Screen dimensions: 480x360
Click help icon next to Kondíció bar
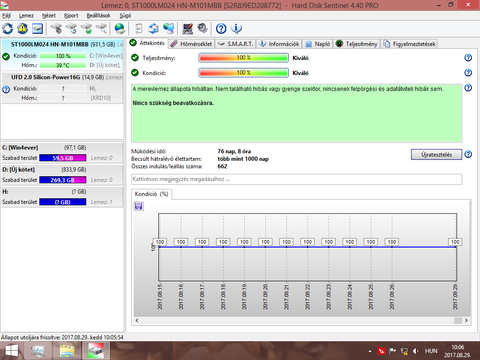468,73
